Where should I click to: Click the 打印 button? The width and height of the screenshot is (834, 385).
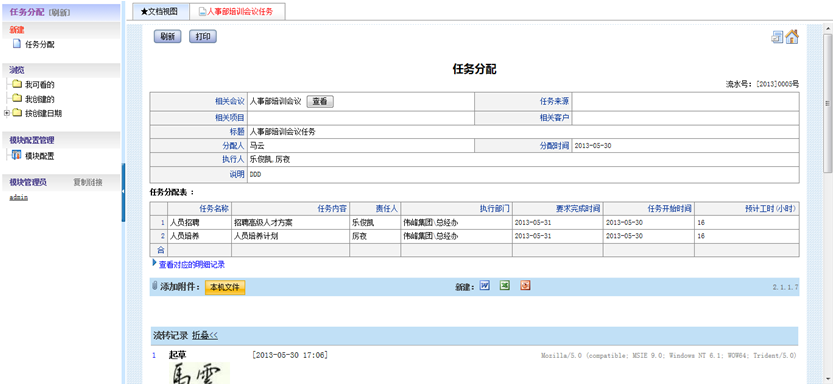[203, 37]
